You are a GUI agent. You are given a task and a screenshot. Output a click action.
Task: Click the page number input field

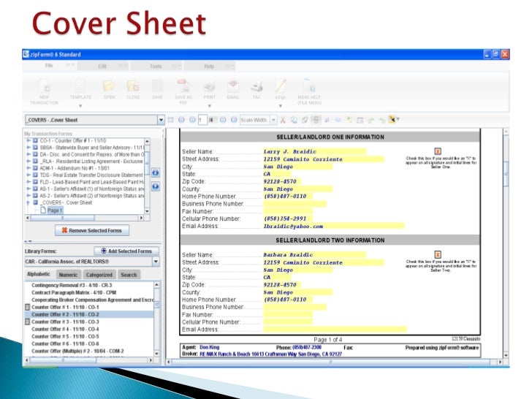[202, 120]
